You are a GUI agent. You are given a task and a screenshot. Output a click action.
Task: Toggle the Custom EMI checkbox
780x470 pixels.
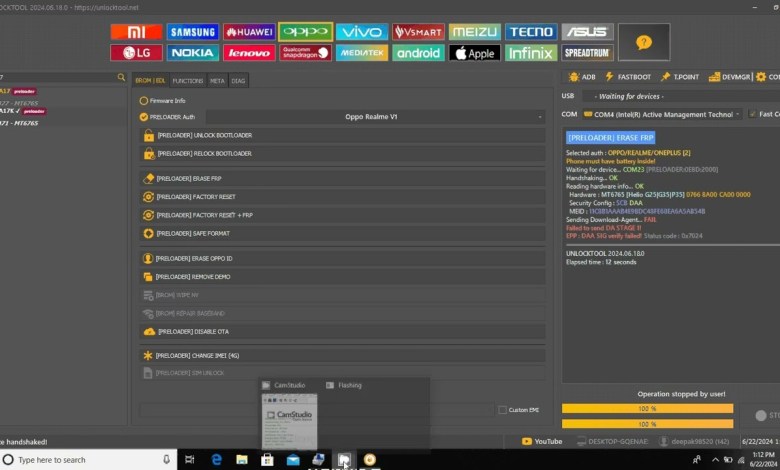point(502,410)
